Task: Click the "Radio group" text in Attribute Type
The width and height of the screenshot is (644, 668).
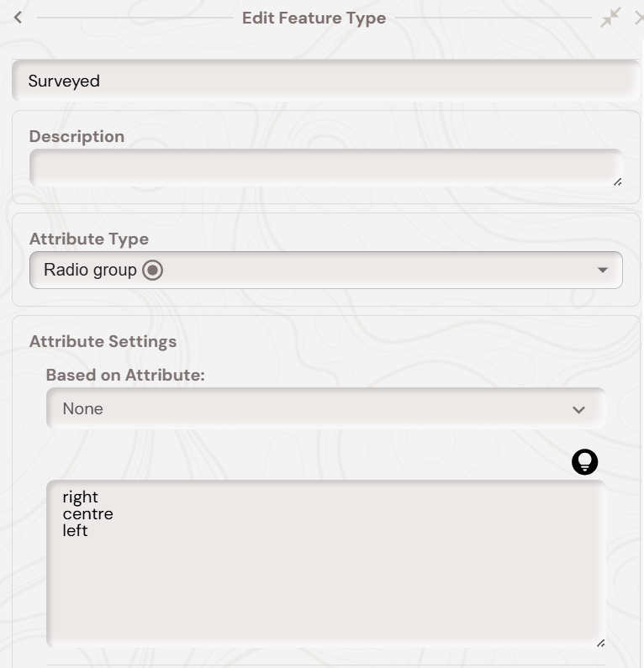Action: pyautogui.click(x=90, y=271)
